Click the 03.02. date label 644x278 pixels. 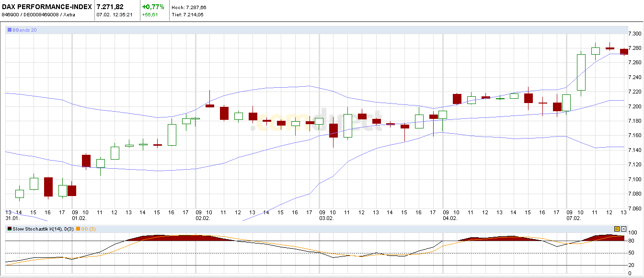click(326, 218)
